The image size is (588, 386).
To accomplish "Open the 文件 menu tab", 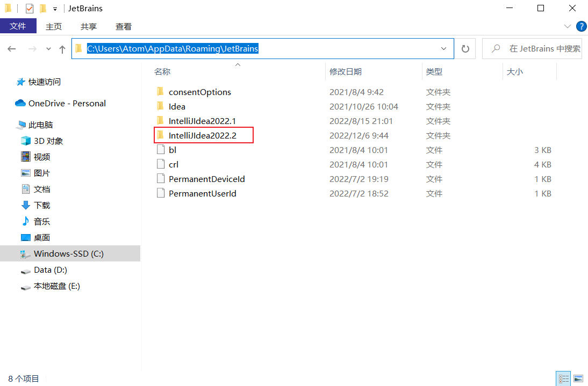I will click(18, 26).
